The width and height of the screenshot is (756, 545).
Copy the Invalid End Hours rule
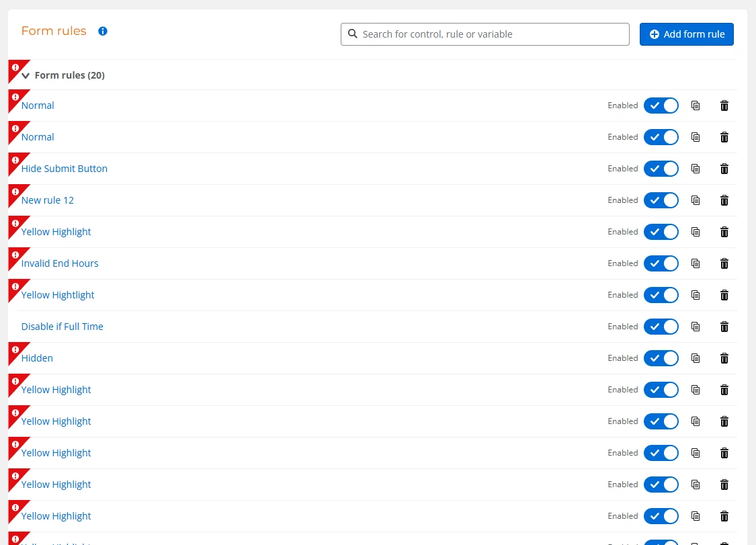tap(696, 263)
